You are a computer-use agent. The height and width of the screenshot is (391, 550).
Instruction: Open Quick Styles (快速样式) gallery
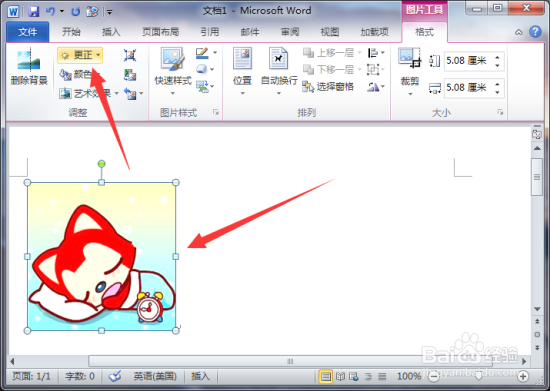pyautogui.click(x=173, y=71)
